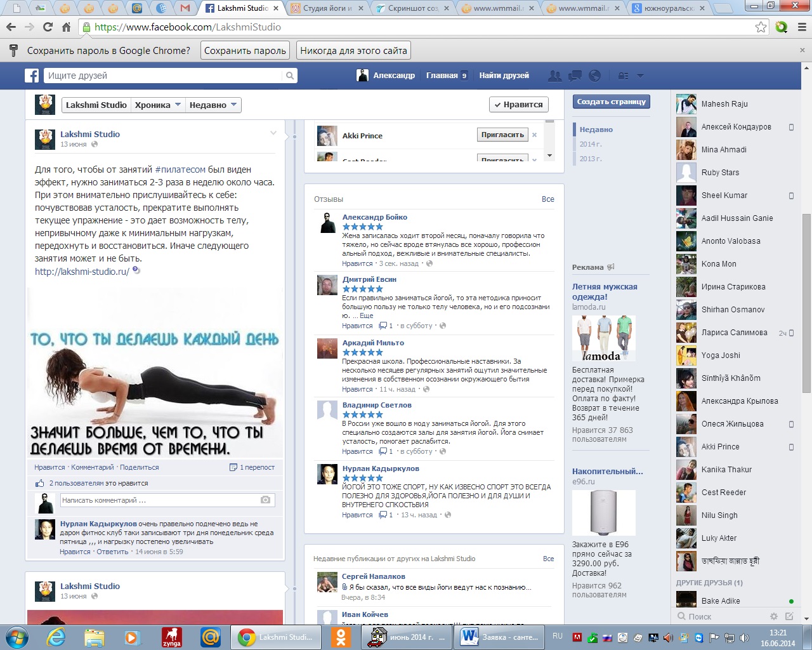Click Сохранить пароль button
This screenshot has width=812, height=650.
tap(245, 50)
